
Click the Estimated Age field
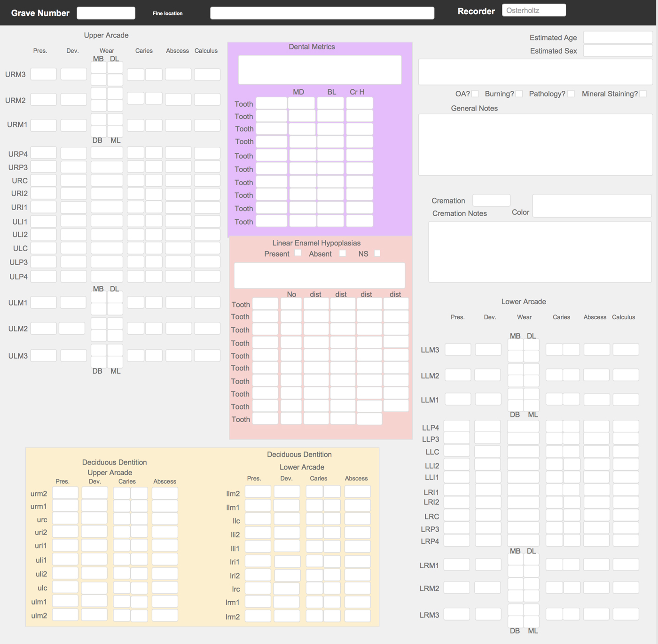pos(618,38)
